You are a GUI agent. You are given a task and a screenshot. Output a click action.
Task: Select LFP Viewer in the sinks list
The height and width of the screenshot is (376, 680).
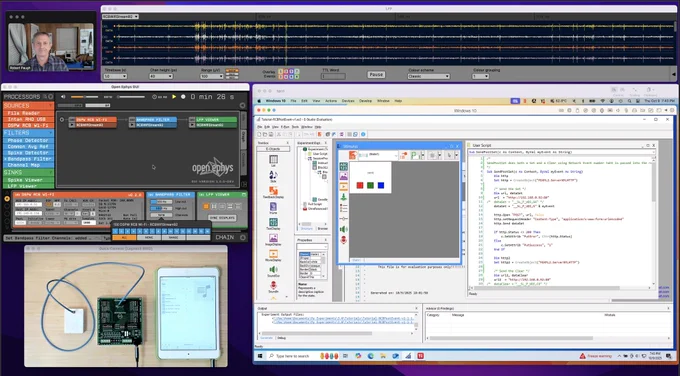[29, 186]
